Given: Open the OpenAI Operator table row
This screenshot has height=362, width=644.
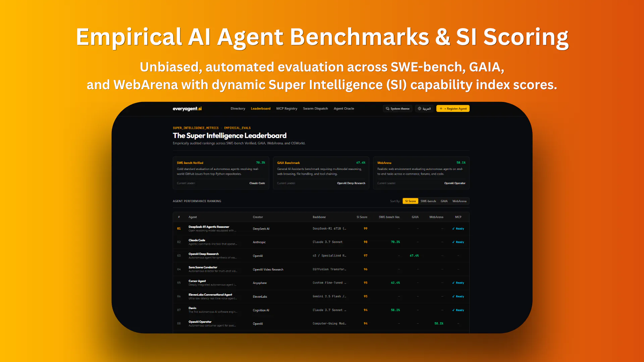Looking at the screenshot, I should tap(321, 324).
